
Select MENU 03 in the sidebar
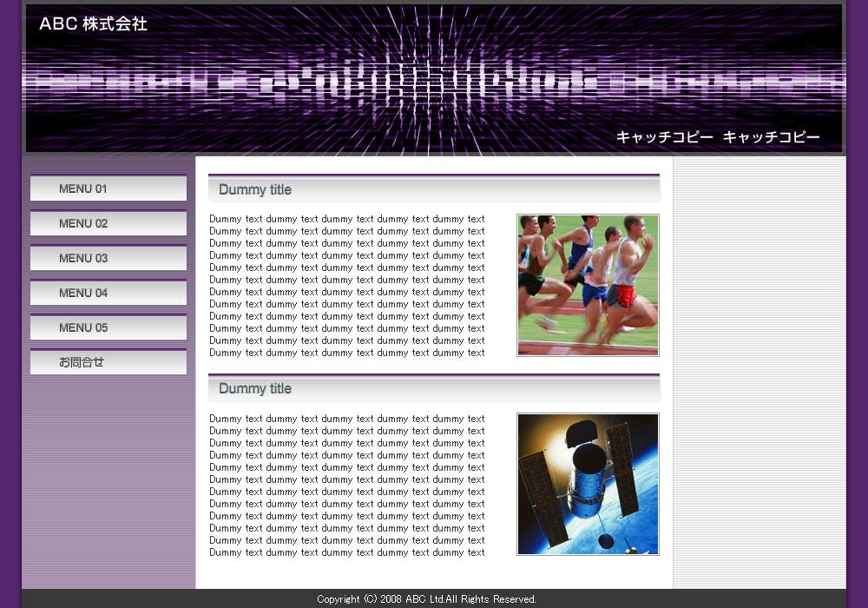pyautogui.click(x=108, y=258)
